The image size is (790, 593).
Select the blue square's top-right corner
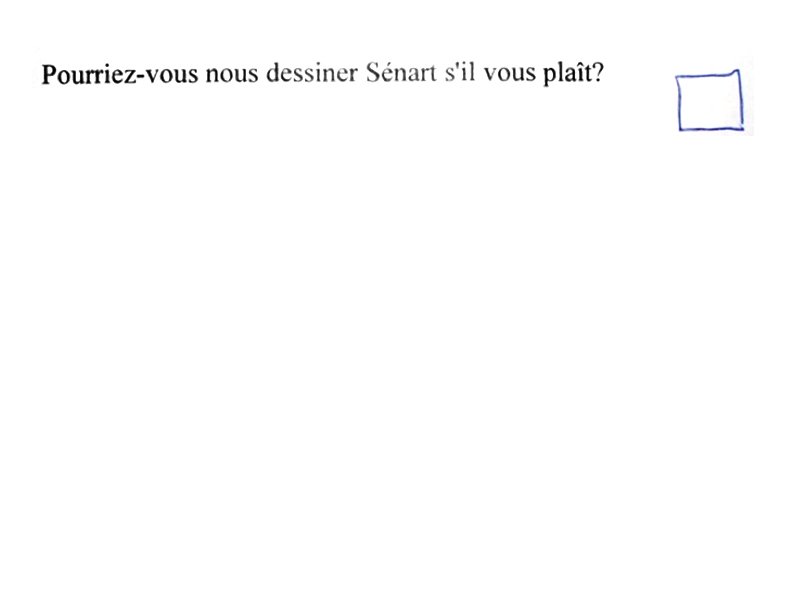click(x=739, y=73)
